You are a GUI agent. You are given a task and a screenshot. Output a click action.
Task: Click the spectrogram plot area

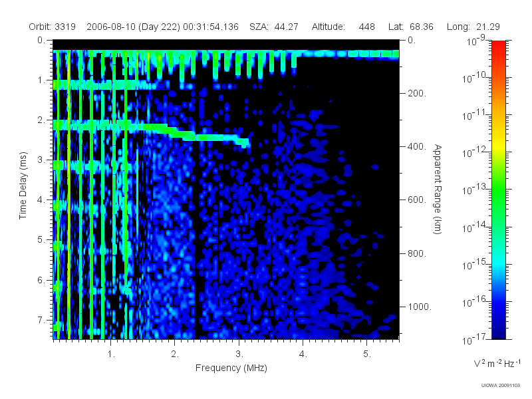tap(226, 190)
